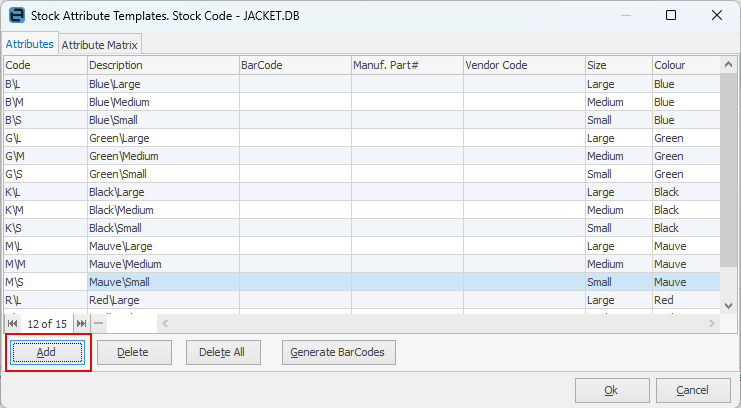Select the B\S code cell
This screenshot has height=408, width=741.
coord(45,120)
